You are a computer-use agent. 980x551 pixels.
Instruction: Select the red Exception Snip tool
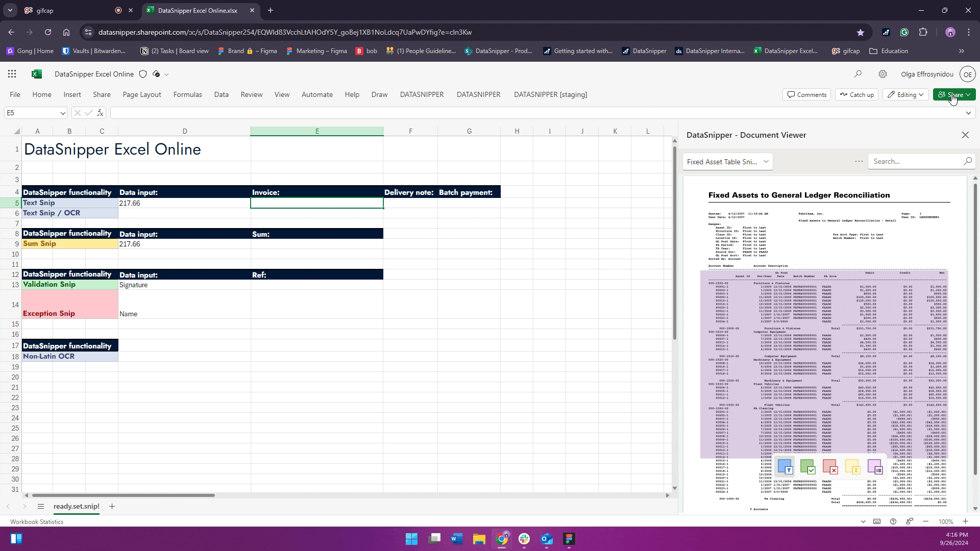(830, 466)
